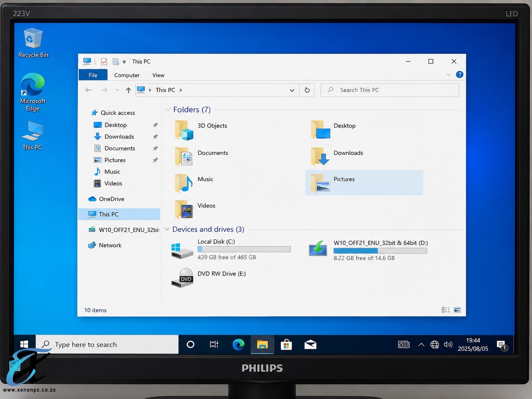The height and width of the screenshot is (399, 532).
Task: Collapse the Folders (7) group
Action: point(168,109)
